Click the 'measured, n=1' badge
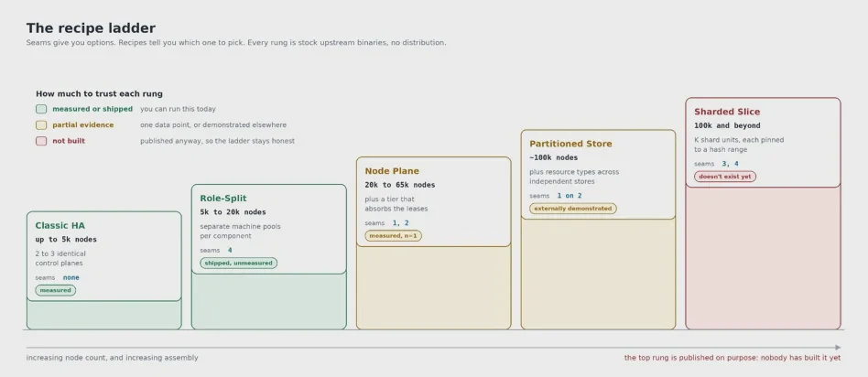868x377 pixels. coord(393,236)
